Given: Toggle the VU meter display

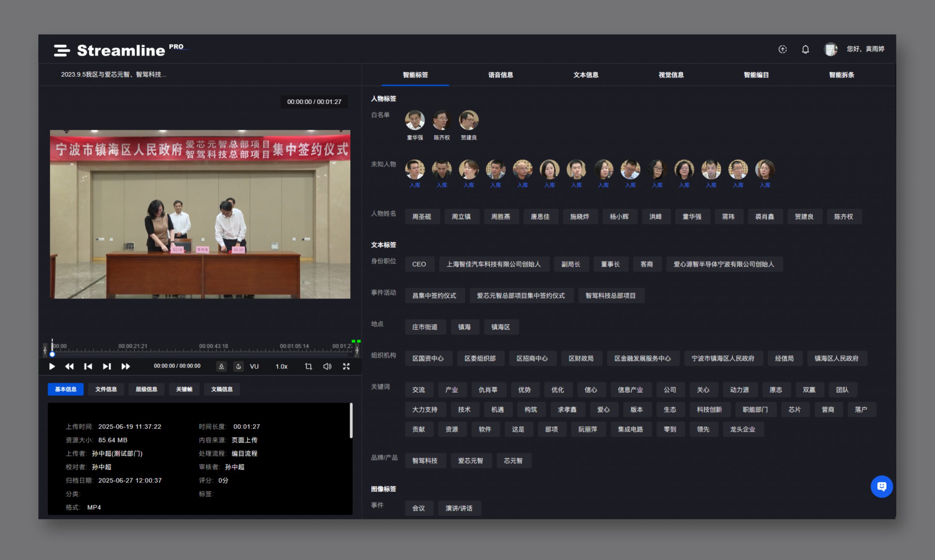Looking at the screenshot, I should pyautogui.click(x=254, y=367).
